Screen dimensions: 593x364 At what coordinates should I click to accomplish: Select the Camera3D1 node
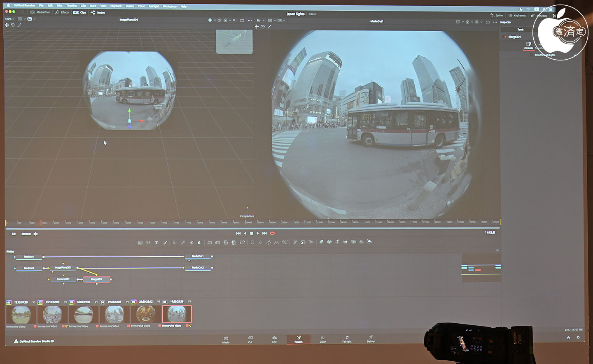tap(63, 279)
